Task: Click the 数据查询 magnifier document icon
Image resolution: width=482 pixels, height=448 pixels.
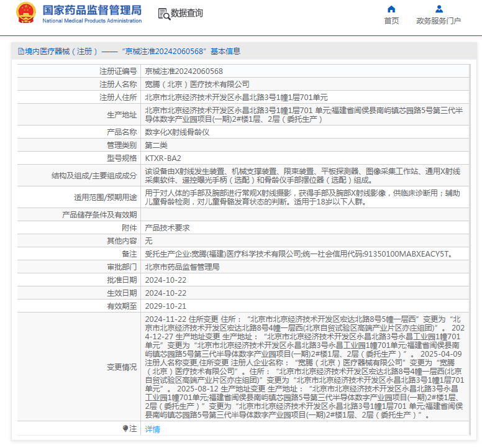Action: [x=163, y=14]
